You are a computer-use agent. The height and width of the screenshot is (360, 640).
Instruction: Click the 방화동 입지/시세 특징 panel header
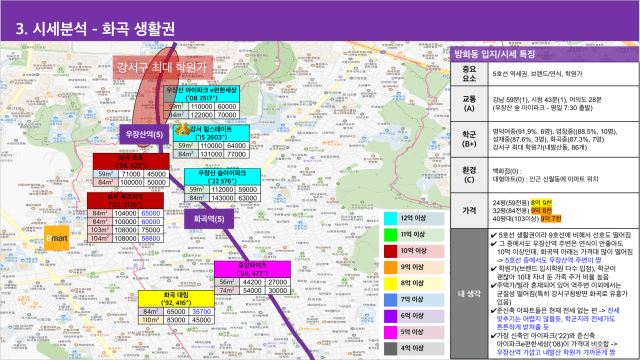544,53
